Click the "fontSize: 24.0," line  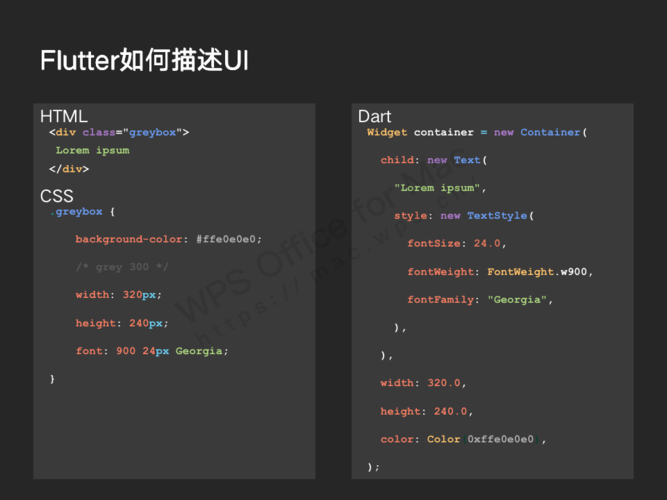[456, 243]
